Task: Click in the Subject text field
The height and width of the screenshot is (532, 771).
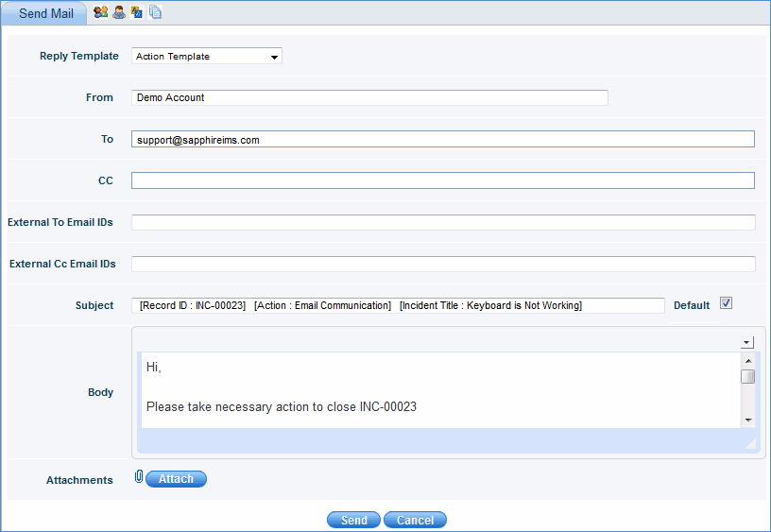Action: [x=398, y=305]
